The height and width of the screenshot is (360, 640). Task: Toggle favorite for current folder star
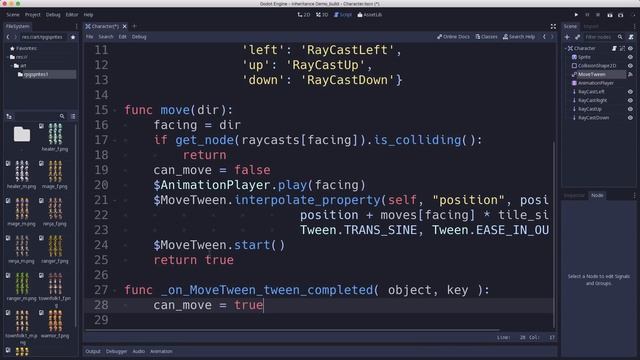73,37
